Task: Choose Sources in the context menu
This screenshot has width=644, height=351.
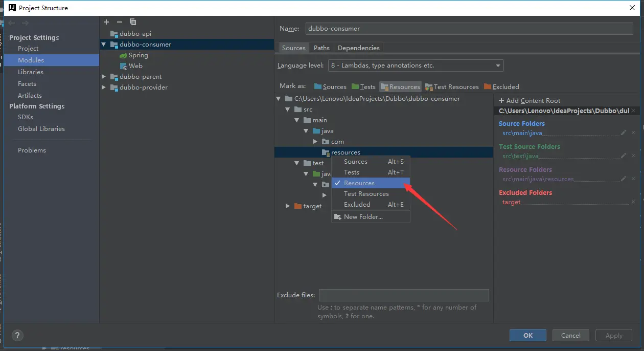Action: [371, 162]
